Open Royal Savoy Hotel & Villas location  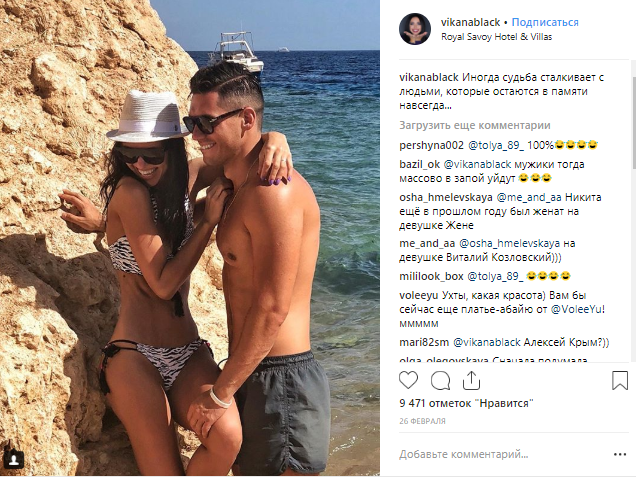point(496,37)
